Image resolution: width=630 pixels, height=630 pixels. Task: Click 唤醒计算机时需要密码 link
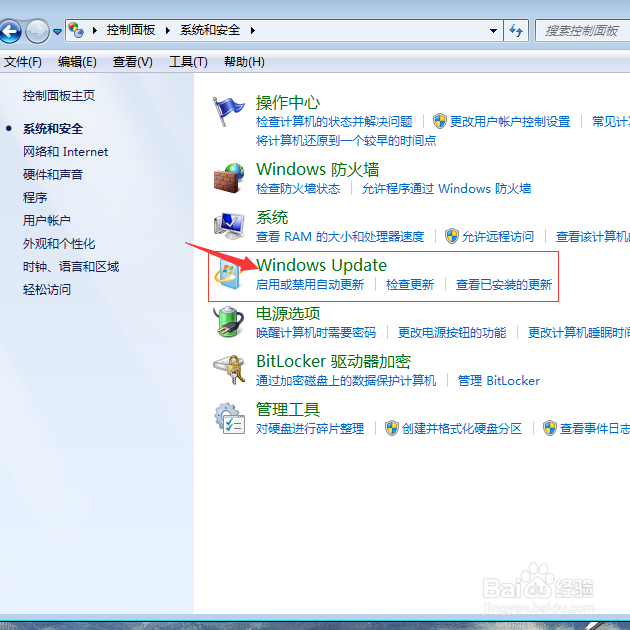(316, 333)
